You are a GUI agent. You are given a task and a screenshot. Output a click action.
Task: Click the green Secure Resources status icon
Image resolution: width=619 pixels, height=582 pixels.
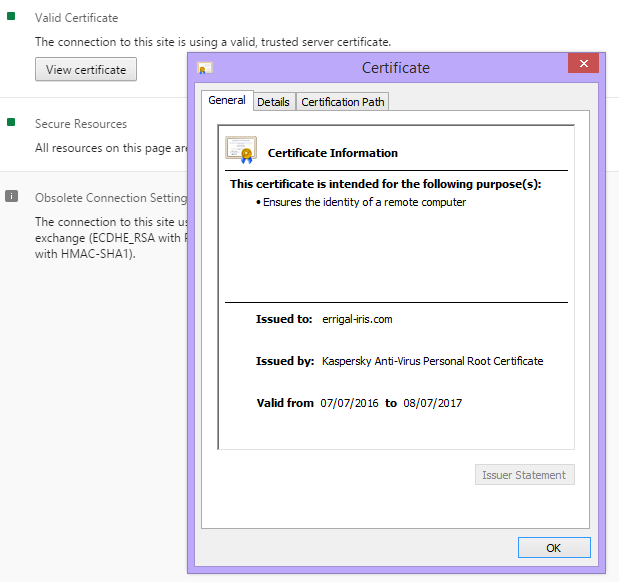click(11, 123)
